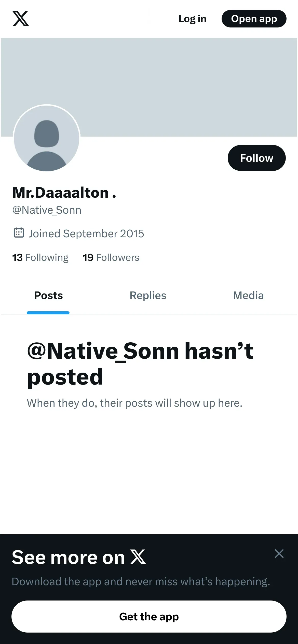Click the X logo in header
Screen dimensions: 298x644
pos(21,19)
